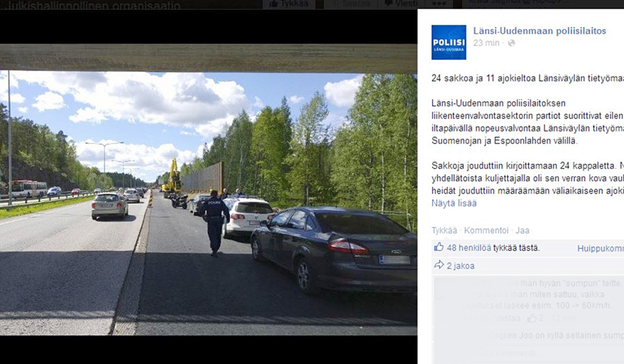
Task: Click thumbs-up icon beside 48 henkilöä
Action: tap(439, 247)
